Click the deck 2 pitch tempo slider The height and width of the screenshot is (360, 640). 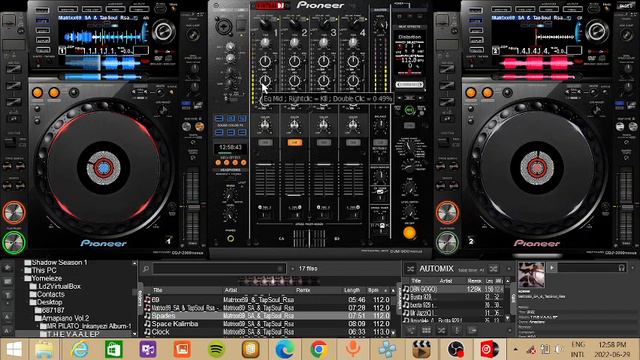(626, 206)
